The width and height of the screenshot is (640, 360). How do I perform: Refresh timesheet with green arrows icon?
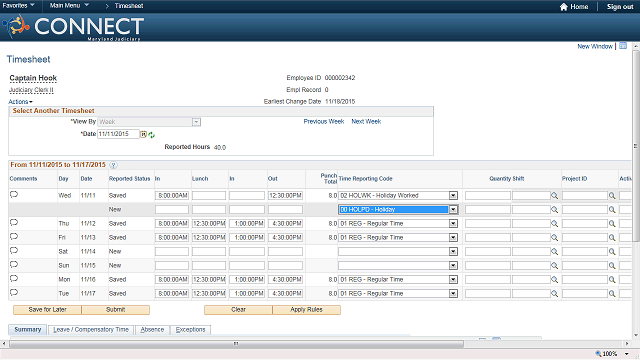[x=152, y=135]
